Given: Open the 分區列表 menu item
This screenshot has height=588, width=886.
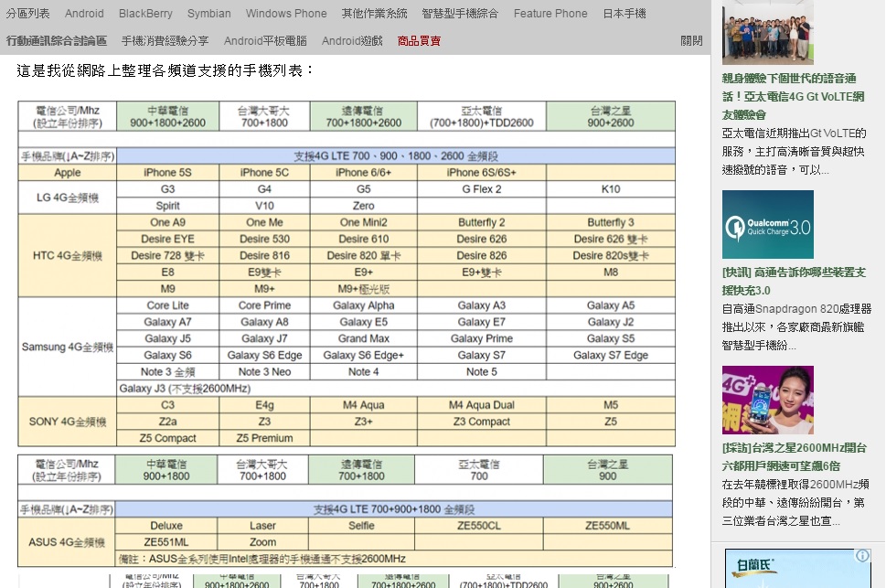Looking at the screenshot, I should pos(27,13).
